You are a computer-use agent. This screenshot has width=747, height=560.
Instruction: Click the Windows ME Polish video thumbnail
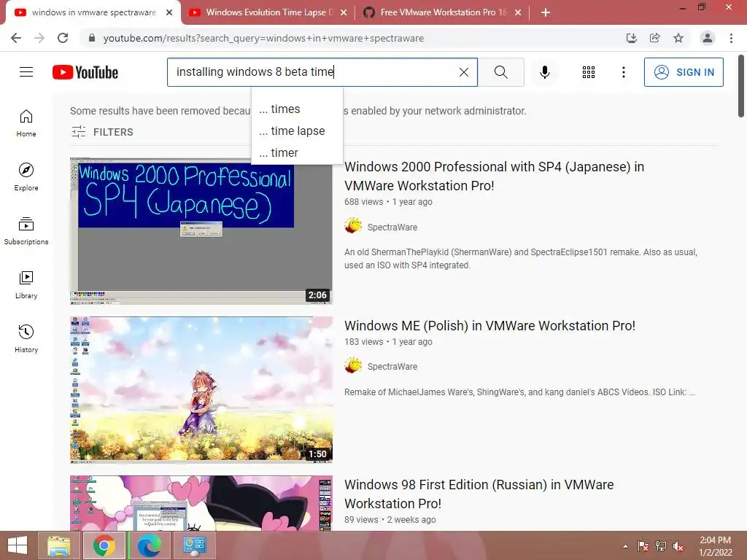tap(201, 390)
